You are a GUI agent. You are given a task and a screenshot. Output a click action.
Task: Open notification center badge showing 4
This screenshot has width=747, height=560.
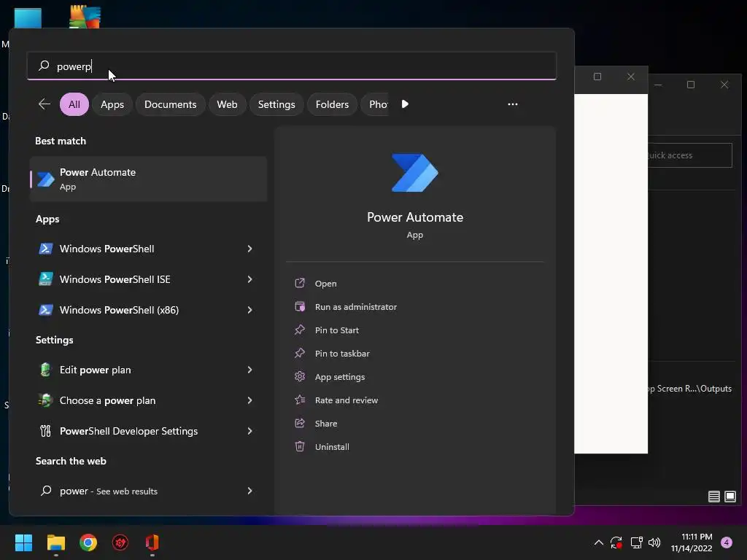[x=727, y=542]
